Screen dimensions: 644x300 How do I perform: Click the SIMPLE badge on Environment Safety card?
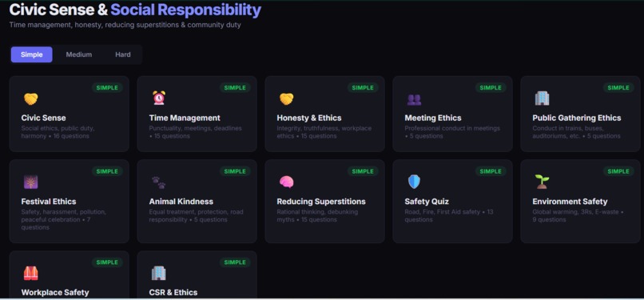618,171
